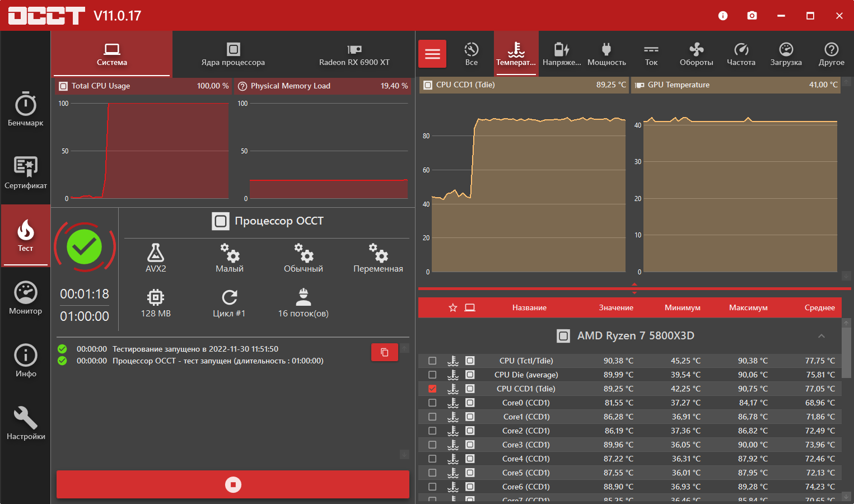The height and width of the screenshot is (504, 854).
Task: Click the screenshot camera icon in title bar
Action: point(752,16)
